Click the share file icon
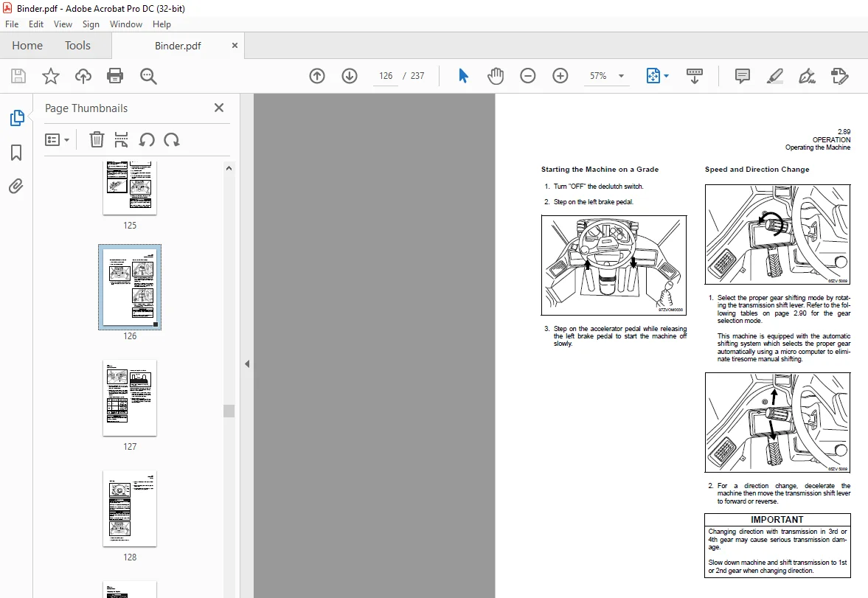868x598 pixels. pyautogui.click(x=839, y=76)
